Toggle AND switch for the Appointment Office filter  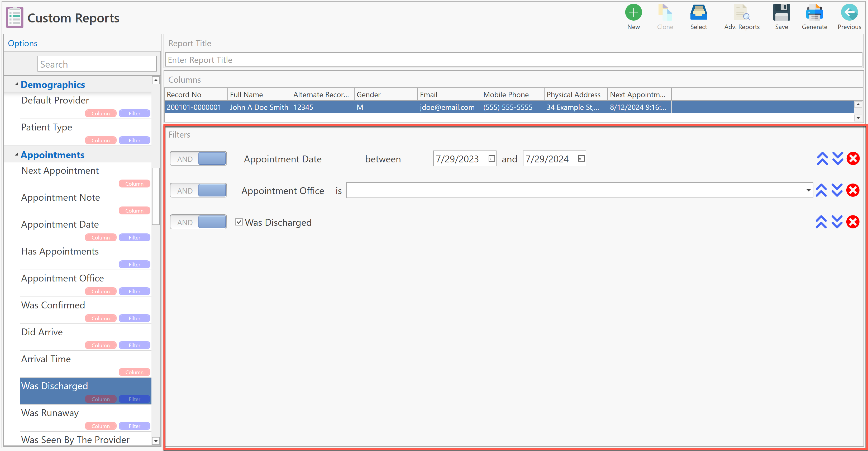198,190
